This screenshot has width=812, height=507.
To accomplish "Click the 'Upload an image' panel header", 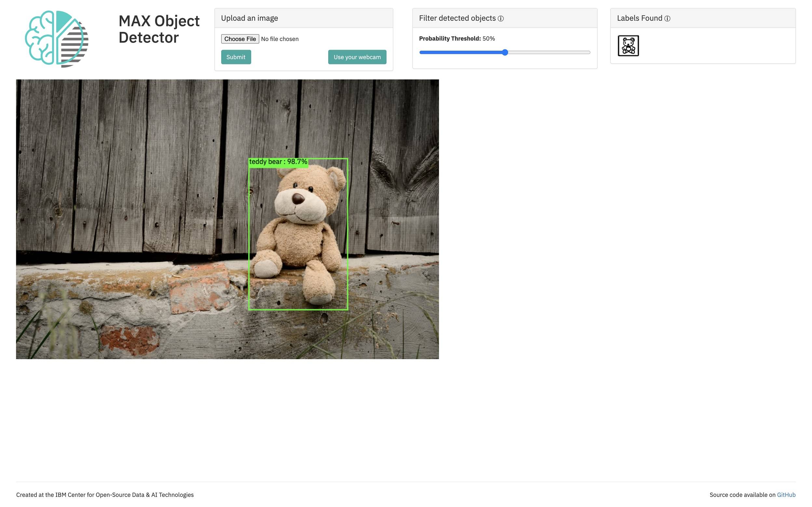I will 249,18.
